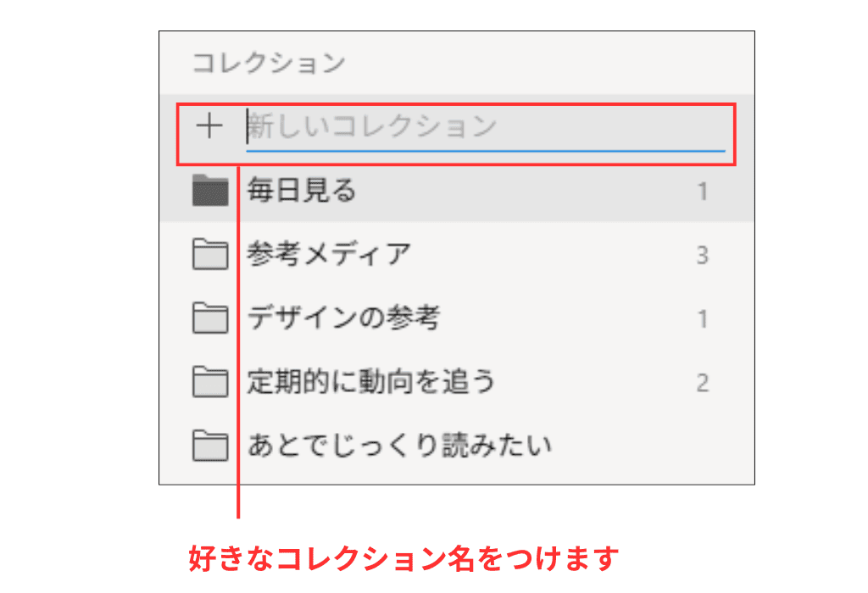
Task: Open the 定期的に動向を追う collection
Action: (371, 382)
